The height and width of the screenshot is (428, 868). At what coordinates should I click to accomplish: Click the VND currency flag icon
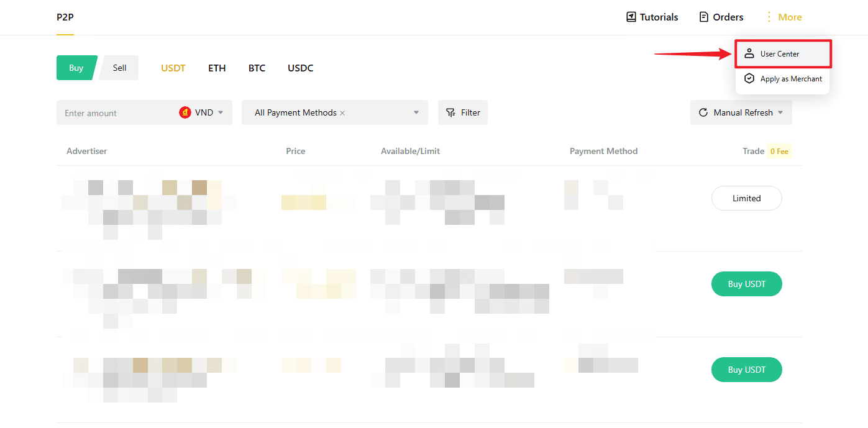click(x=185, y=113)
